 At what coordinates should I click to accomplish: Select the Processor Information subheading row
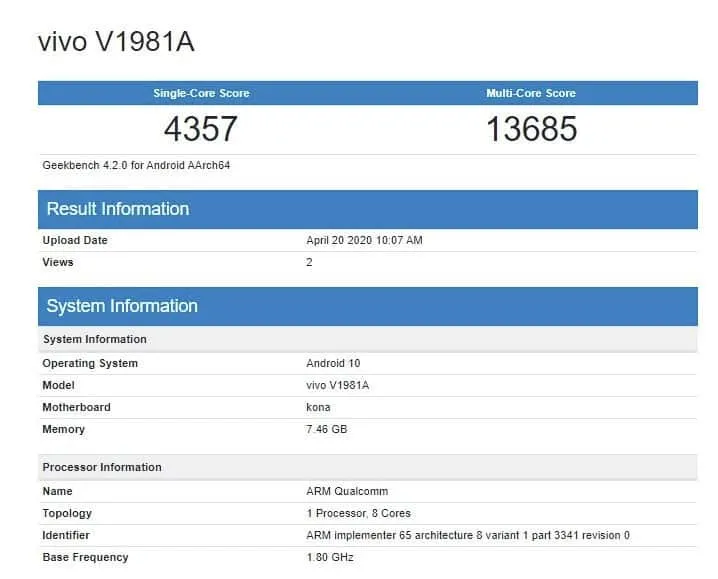click(x=368, y=467)
